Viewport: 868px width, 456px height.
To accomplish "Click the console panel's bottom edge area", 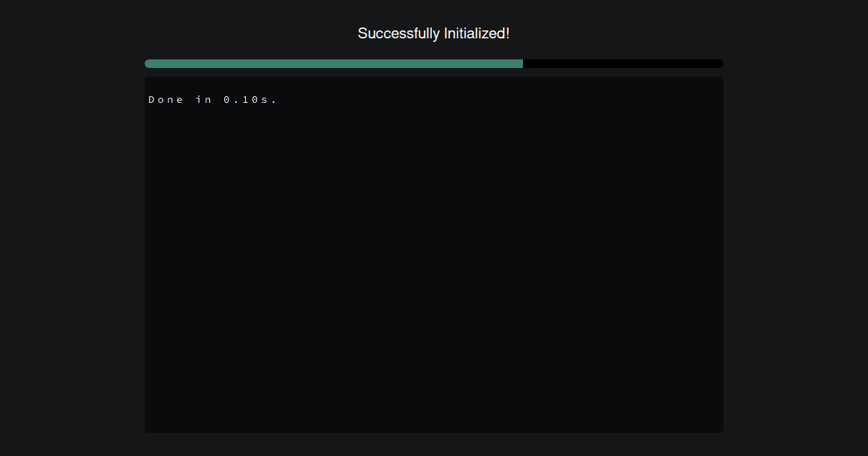I will point(434,430).
